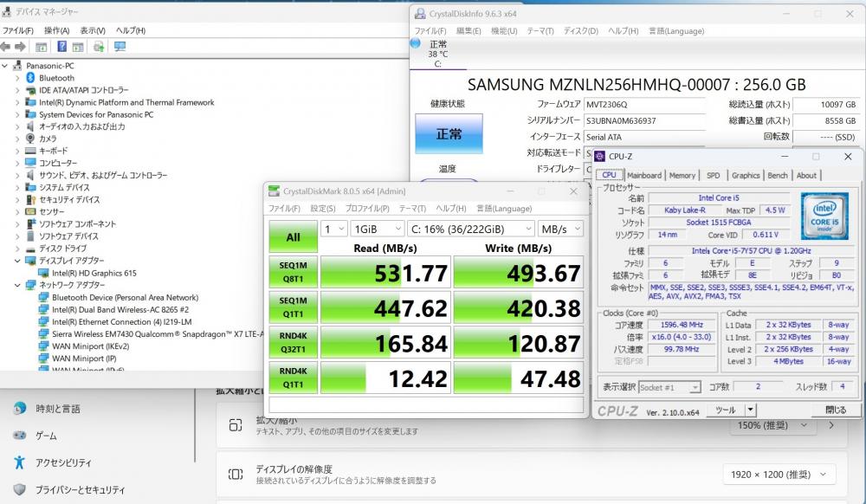Click the help icon in Device Manager toolbar
Image resolution: width=866 pixels, height=504 pixels.
(61, 47)
